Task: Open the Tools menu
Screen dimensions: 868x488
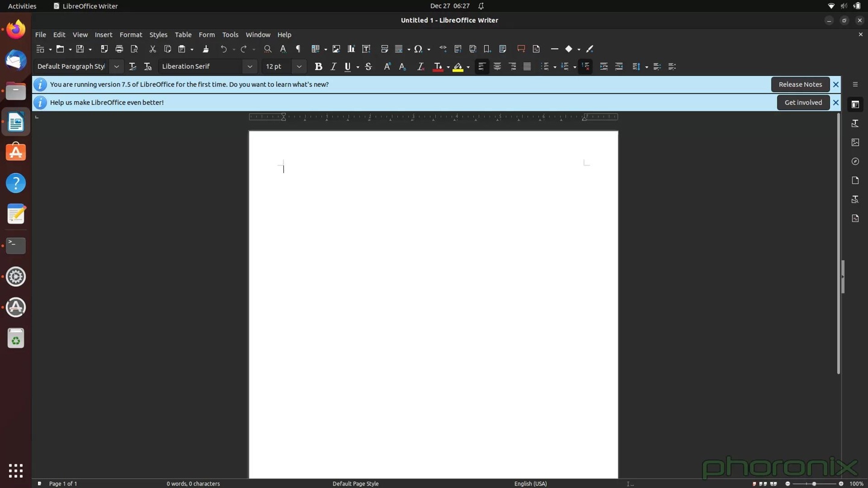Action: [230, 35]
